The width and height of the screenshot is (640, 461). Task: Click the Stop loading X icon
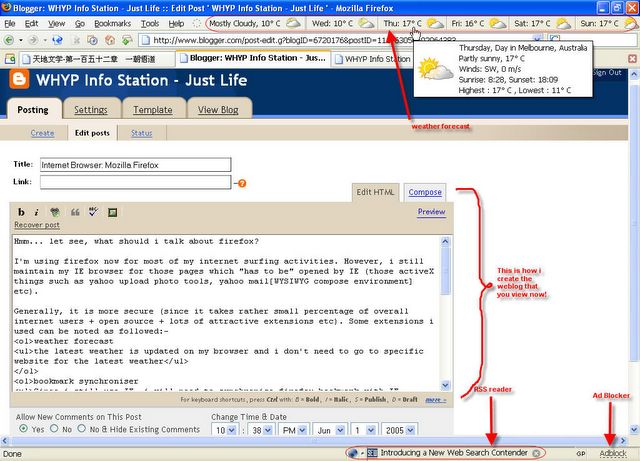tap(76, 40)
